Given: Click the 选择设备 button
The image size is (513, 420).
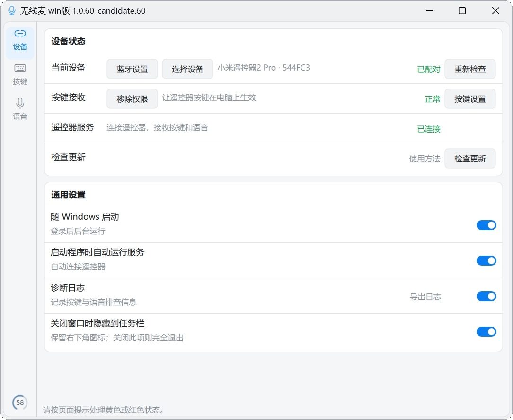Looking at the screenshot, I should 187,69.
